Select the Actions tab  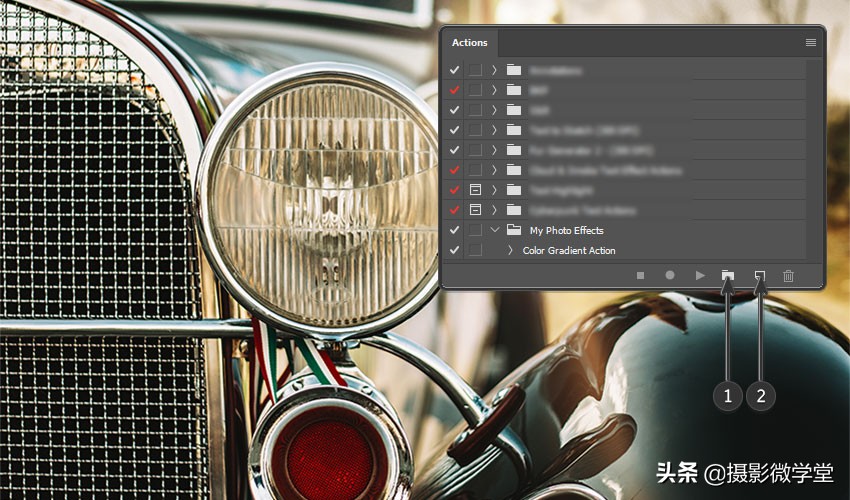pos(469,42)
